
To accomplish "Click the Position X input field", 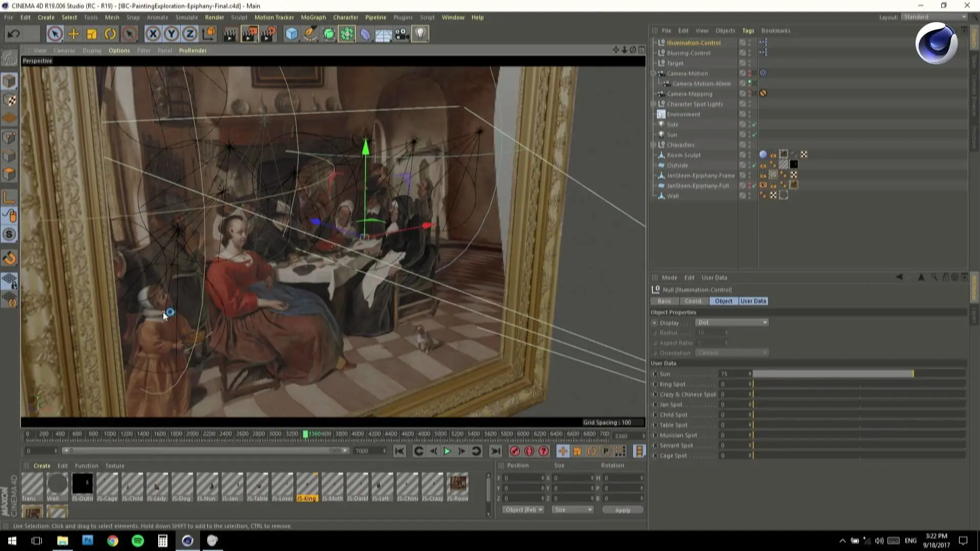I will tap(523, 478).
